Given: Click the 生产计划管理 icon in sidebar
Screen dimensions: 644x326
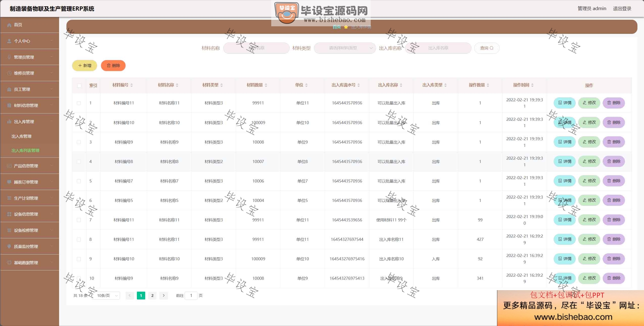Looking at the screenshot, I should (x=9, y=198).
